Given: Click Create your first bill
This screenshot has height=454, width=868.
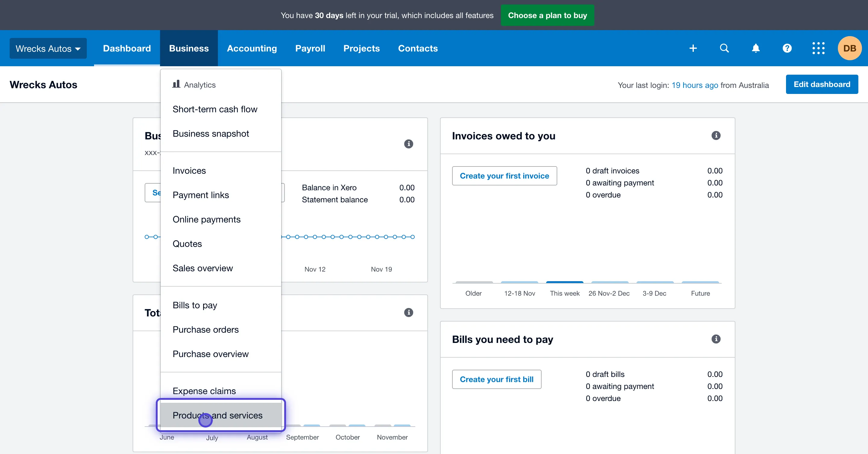Looking at the screenshot, I should point(496,379).
